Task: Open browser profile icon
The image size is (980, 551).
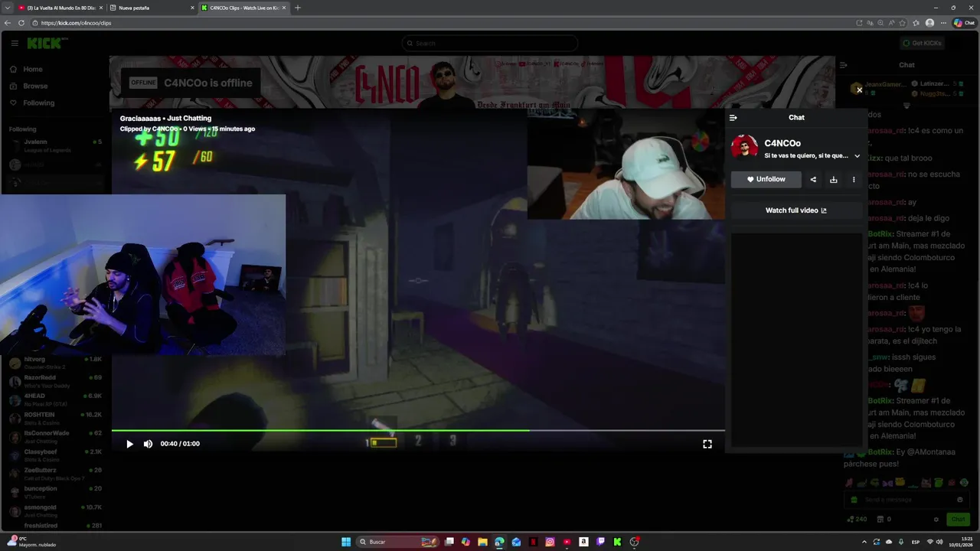Action: click(929, 23)
